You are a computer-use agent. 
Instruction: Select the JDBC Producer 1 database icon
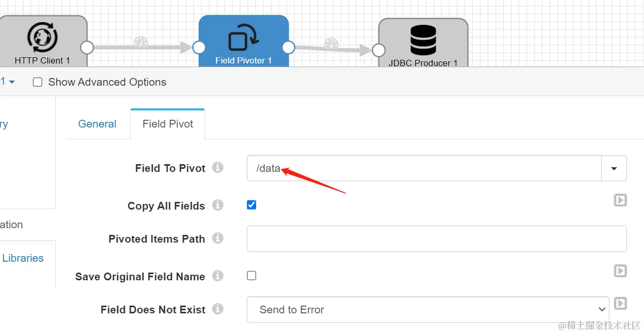pyautogui.click(x=423, y=41)
